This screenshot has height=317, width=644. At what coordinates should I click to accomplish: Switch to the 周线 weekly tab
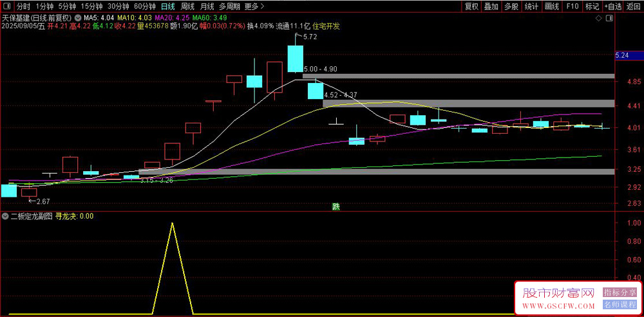coord(187,6)
